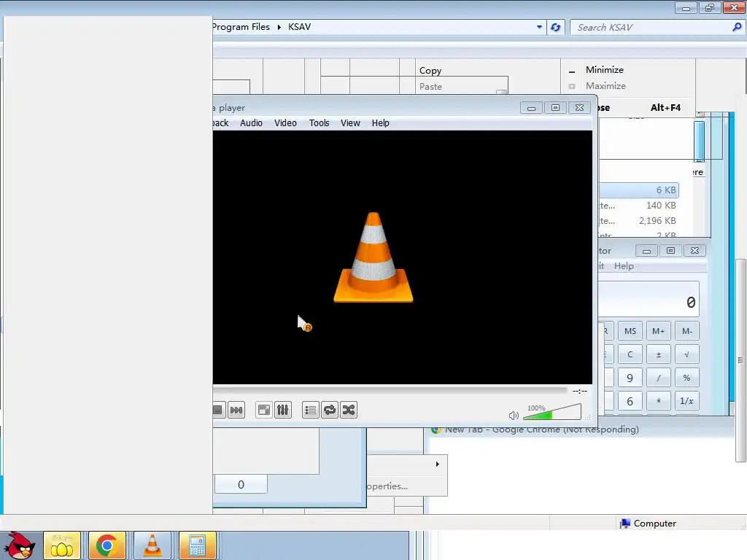Click the VLC cone logo in video area
The image size is (747, 560).
373,257
